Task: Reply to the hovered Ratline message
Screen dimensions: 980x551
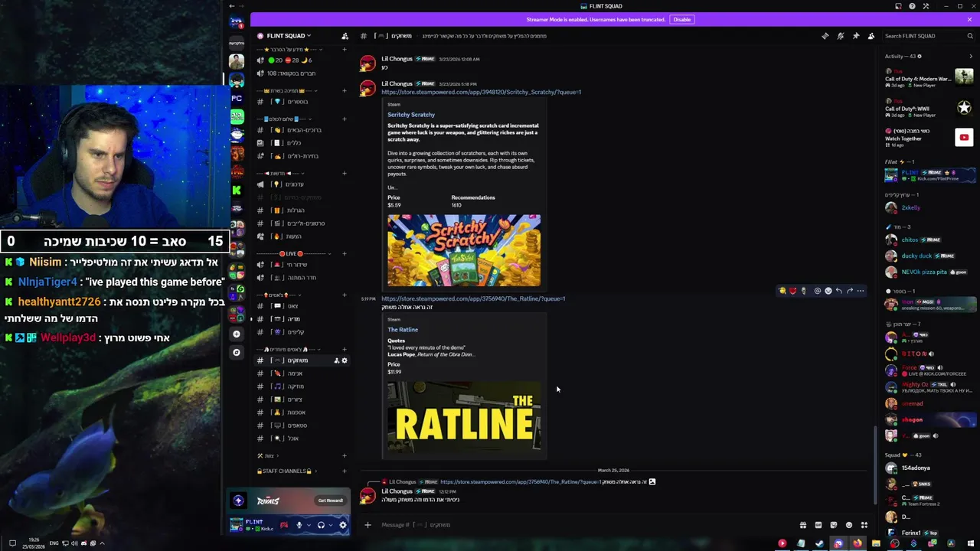Action: [x=839, y=291]
